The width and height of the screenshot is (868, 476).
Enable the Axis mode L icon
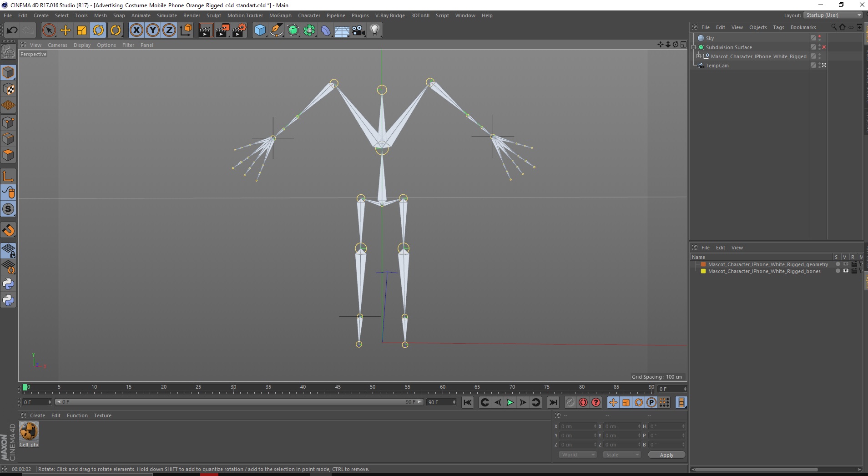tap(8, 176)
